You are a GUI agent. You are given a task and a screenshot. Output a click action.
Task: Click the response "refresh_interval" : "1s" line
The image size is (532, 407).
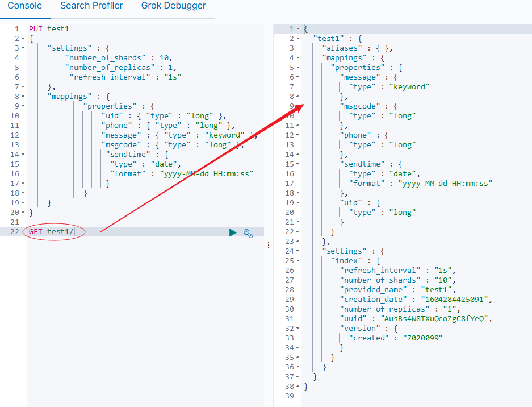(397, 271)
